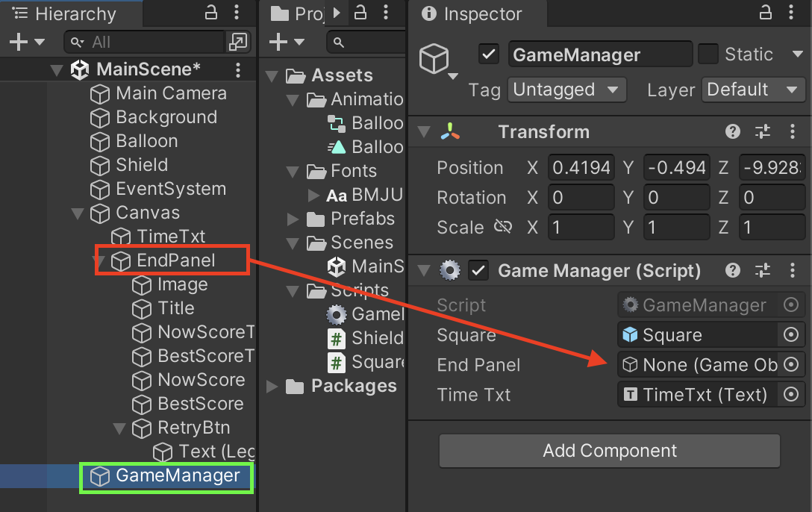This screenshot has height=512, width=812.
Task: Collapse the MainScene hierarchy foldout
Action: click(57, 70)
